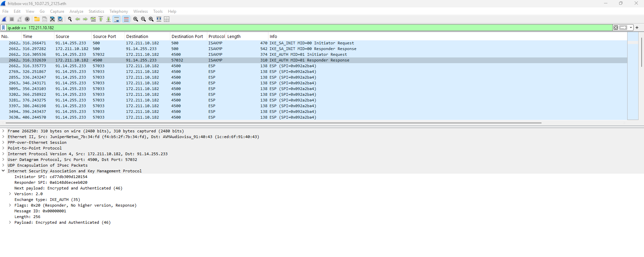Add a display filter button with plus
The image size is (644, 257).
(637, 28)
